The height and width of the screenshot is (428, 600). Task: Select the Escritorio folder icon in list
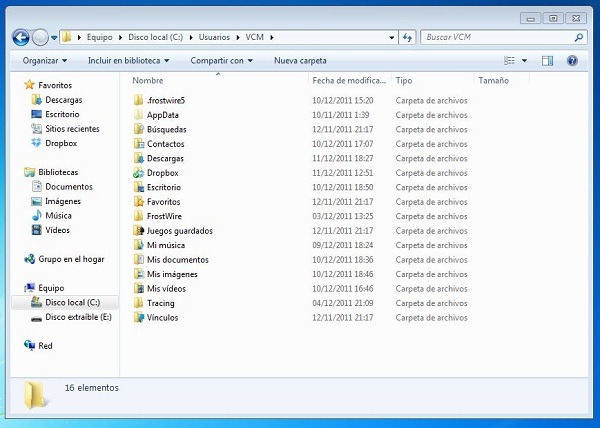(x=139, y=187)
